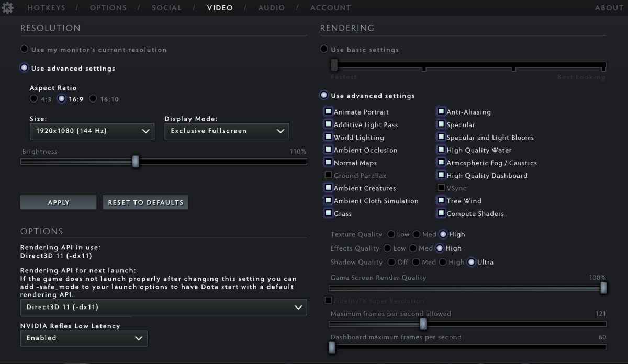Click the Brightness slider handle
The image size is (628, 364).
pos(136,162)
